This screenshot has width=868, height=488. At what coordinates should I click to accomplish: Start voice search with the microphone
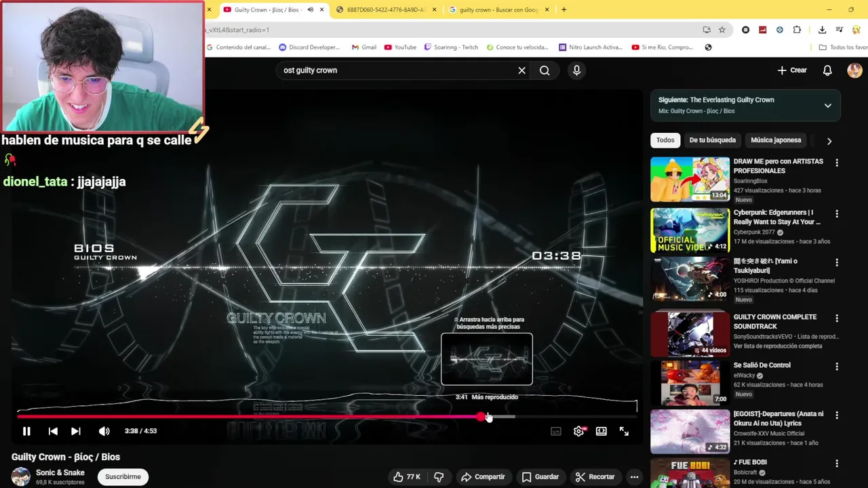[576, 70]
